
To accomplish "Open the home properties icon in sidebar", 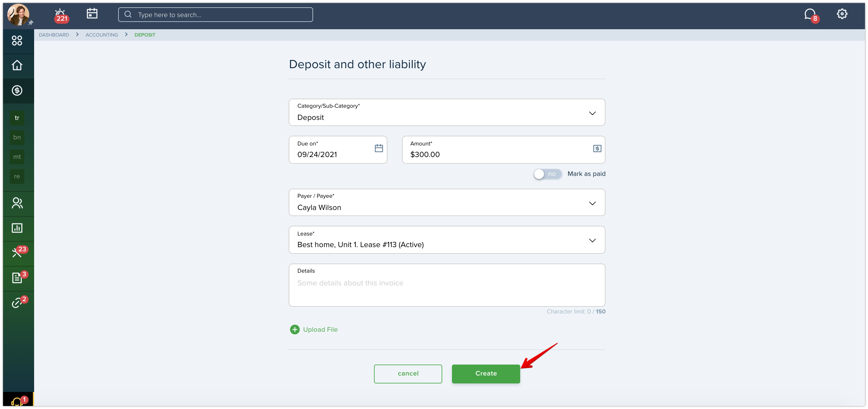I will (x=17, y=65).
